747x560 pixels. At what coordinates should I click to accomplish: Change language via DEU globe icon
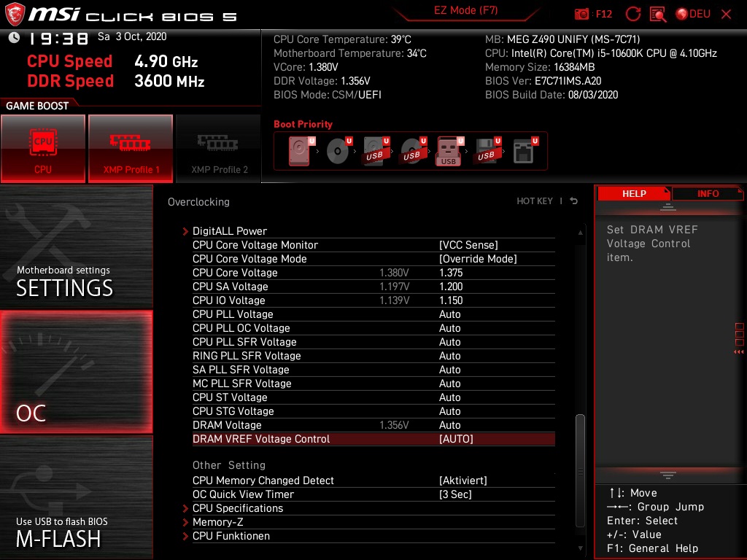tap(693, 14)
